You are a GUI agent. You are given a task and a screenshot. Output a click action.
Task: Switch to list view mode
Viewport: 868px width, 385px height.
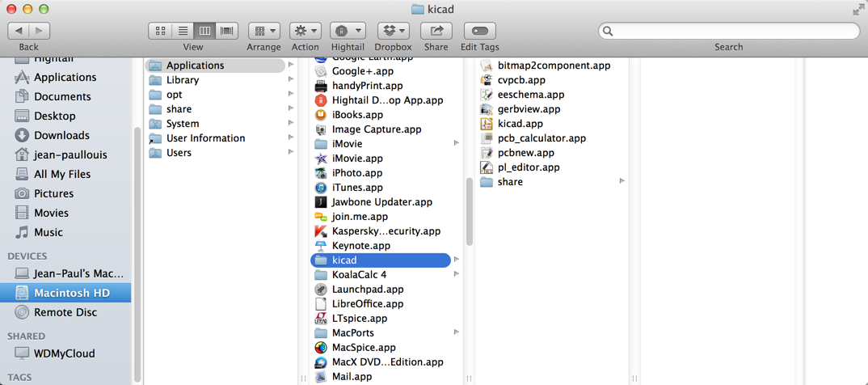183,31
